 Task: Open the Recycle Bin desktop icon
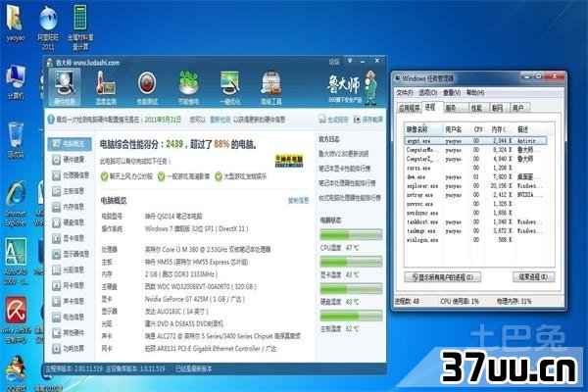(x=16, y=139)
